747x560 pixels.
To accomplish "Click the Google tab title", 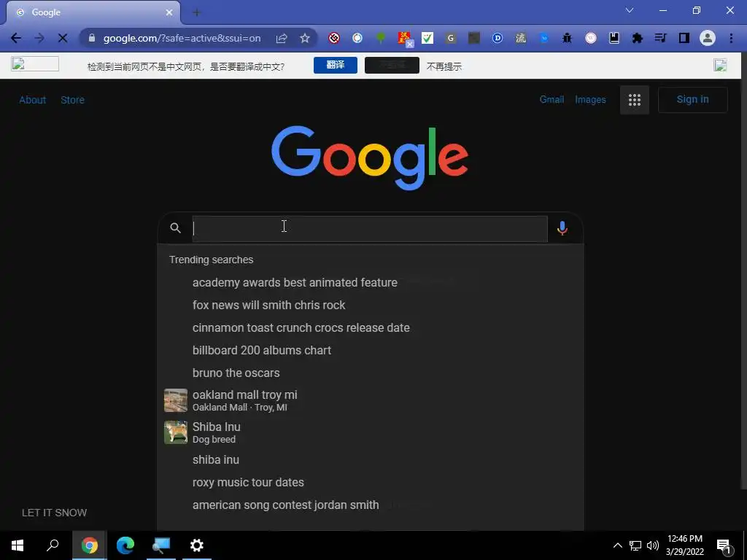I will click(x=46, y=12).
